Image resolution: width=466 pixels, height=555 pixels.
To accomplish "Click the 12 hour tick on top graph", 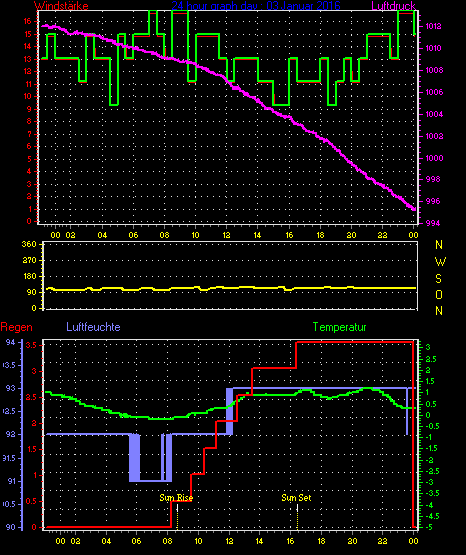I will pos(226,235).
